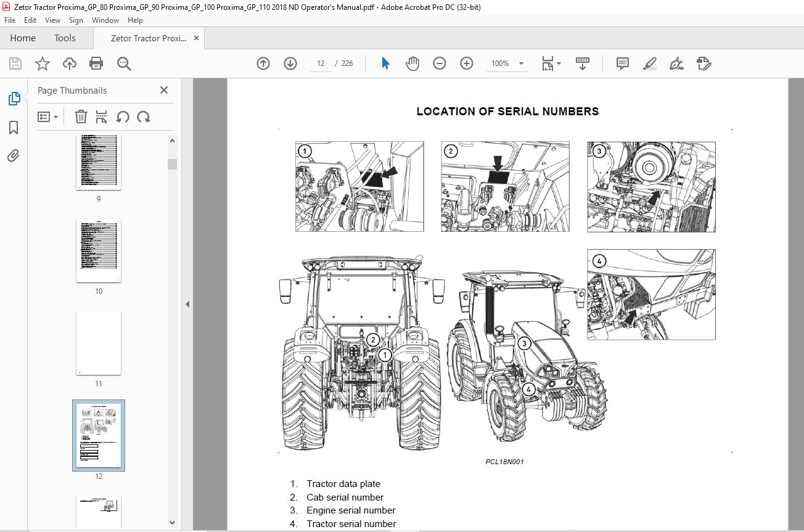Open the Edit menu
Image resolution: width=804 pixels, height=532 pixels.
pos(30,20)
